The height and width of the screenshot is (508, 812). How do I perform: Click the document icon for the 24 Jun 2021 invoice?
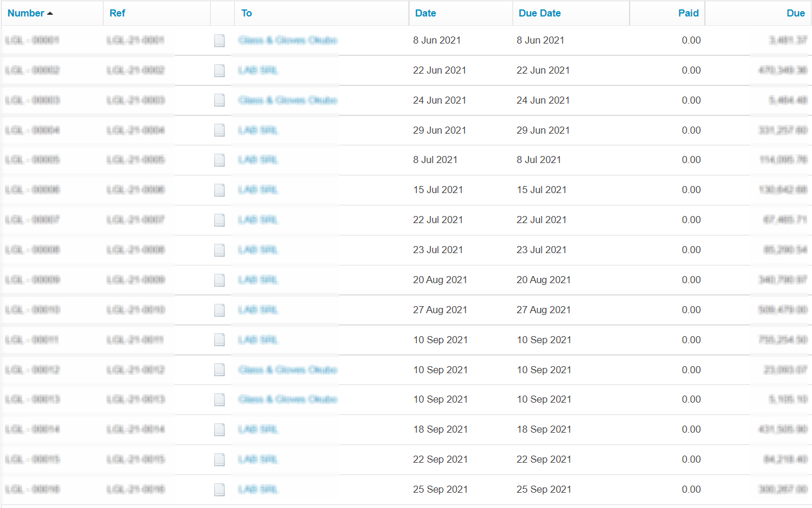219,101
